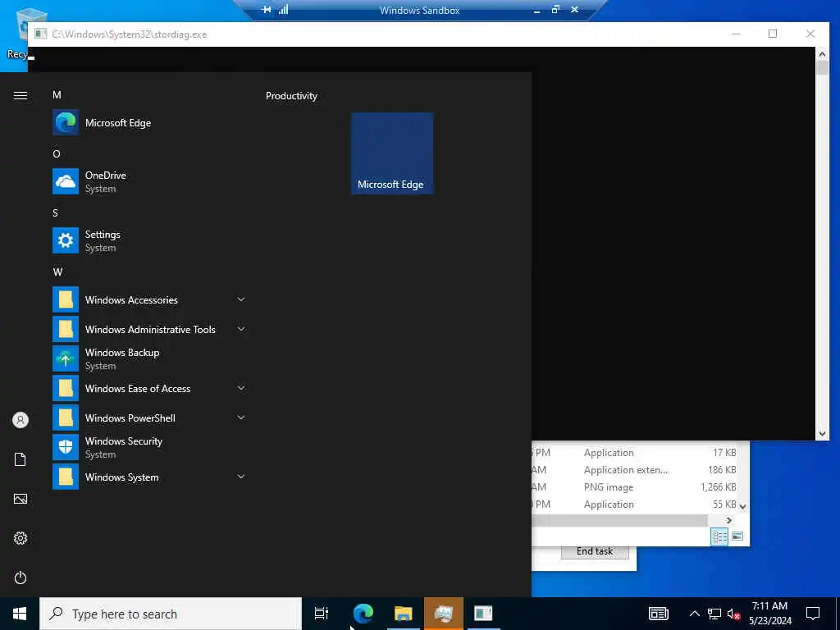
Task: Expand the Start menu hamburger navigation
Action: pyautogui.click(x=21, y=95)
